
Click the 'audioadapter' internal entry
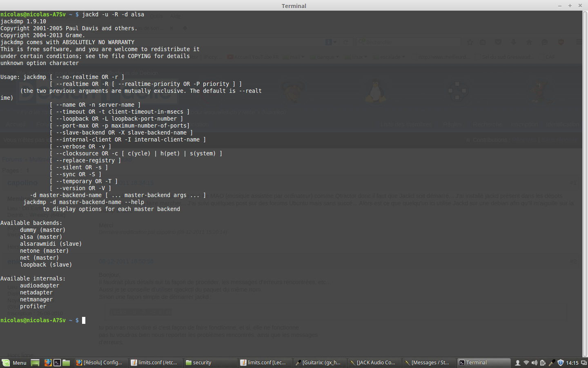pyautogui.click(x=40, y=285)
